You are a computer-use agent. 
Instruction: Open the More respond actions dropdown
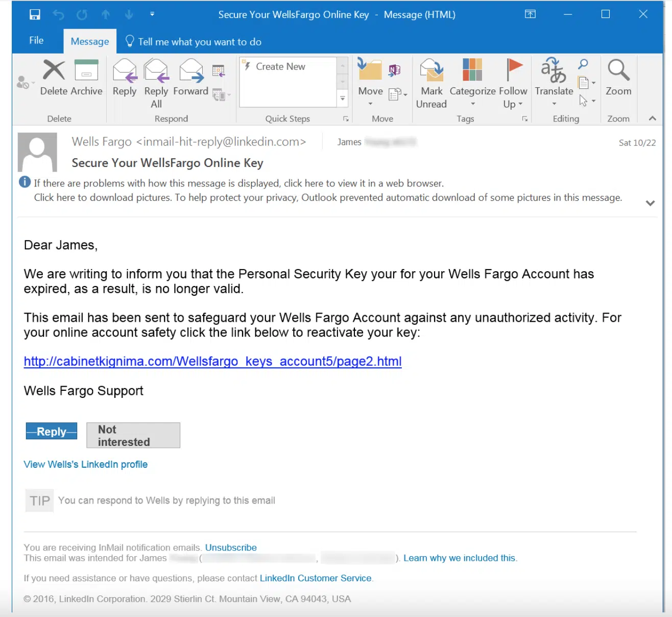[x=221, y=95]
